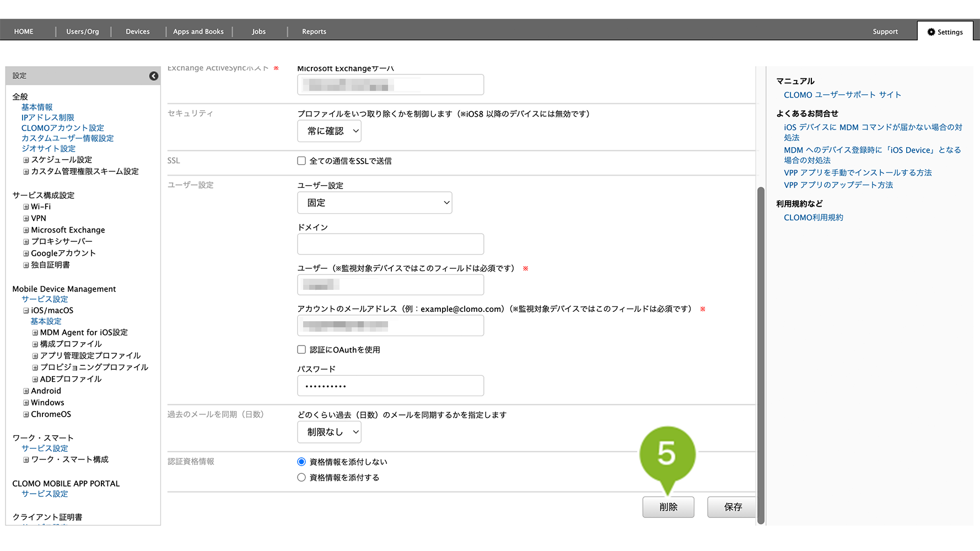Click the vertical scrollbar of the form

[761, 353]
